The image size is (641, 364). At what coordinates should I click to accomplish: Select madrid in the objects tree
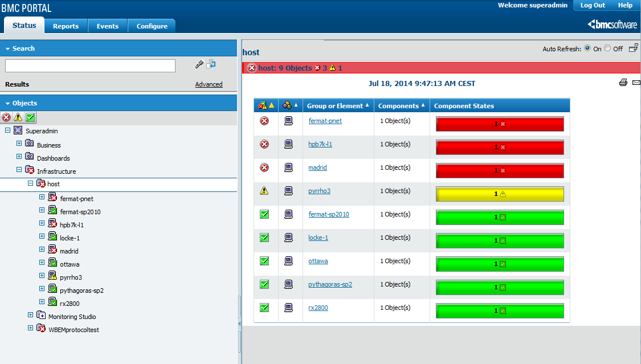(x=69, y=251)
